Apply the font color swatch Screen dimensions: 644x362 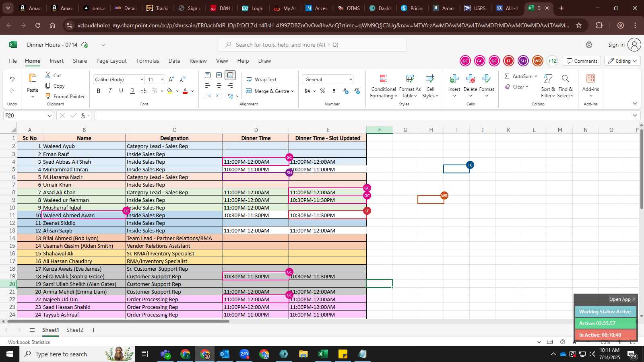pos(185,91)
